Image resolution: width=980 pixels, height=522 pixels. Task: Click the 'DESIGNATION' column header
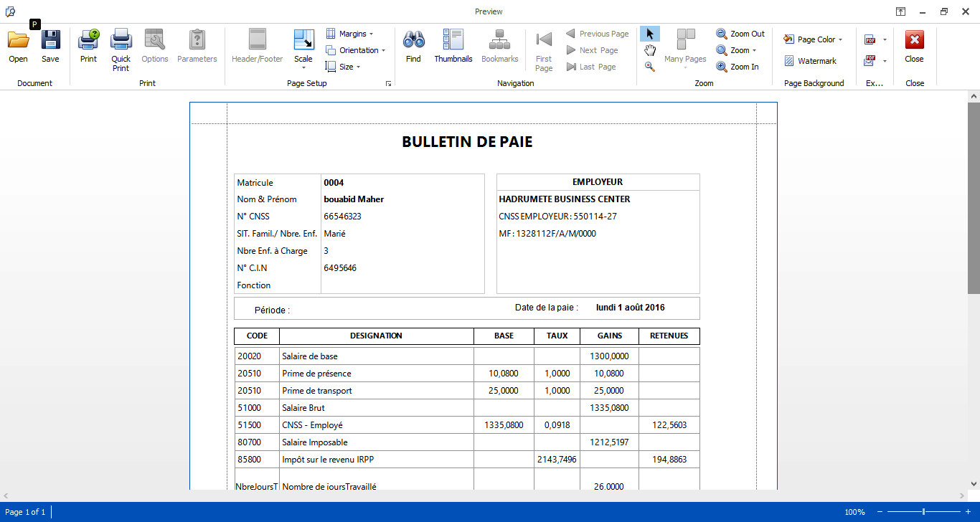coord(376,336)
